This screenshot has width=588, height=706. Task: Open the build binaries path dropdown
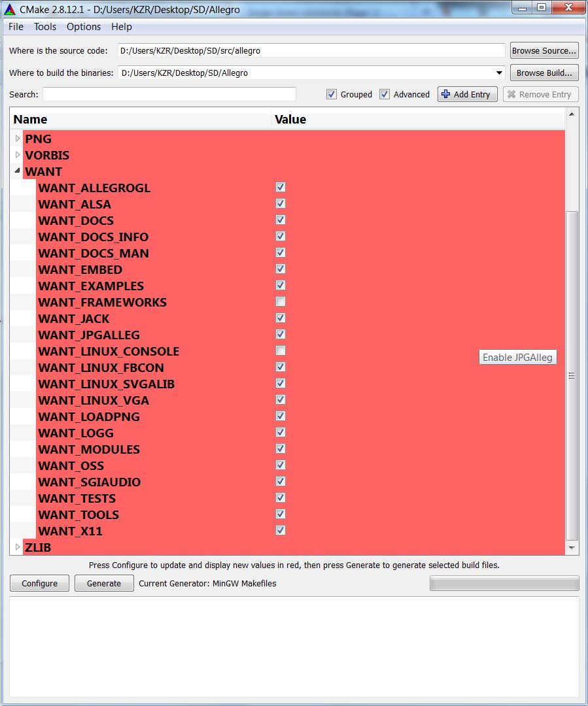(499, 73)
